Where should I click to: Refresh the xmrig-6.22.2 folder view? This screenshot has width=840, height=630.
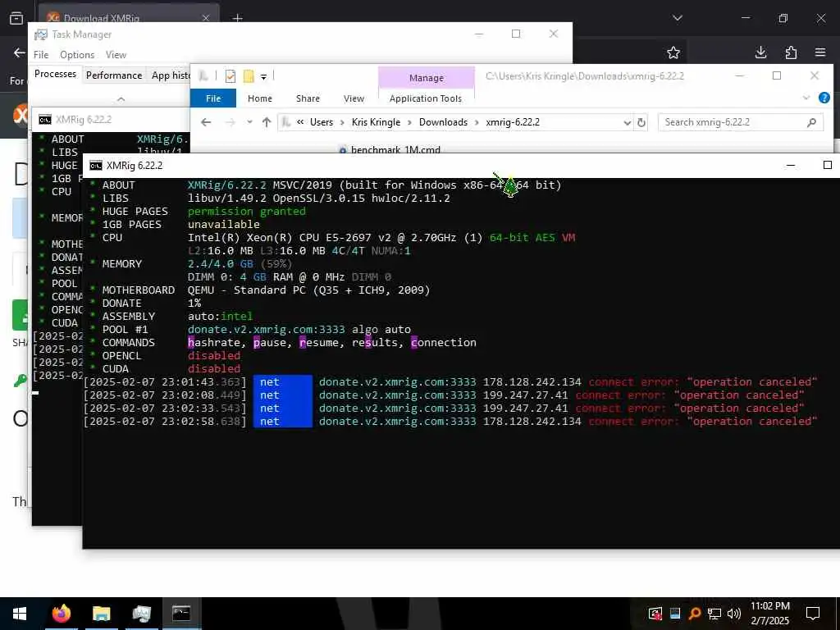coord(641,123)
